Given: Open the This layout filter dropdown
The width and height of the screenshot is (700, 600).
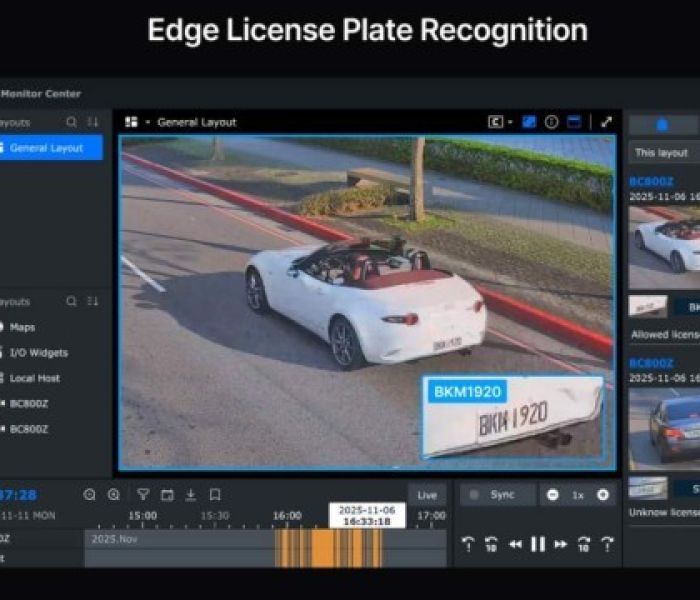Looking at the screenshot, I should pos(663,153).
